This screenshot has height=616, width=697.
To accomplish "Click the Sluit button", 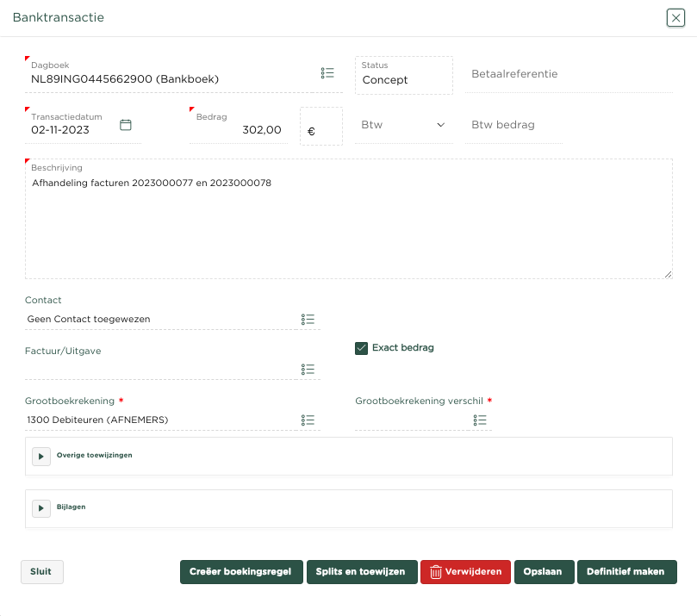I will click(41, 572).
